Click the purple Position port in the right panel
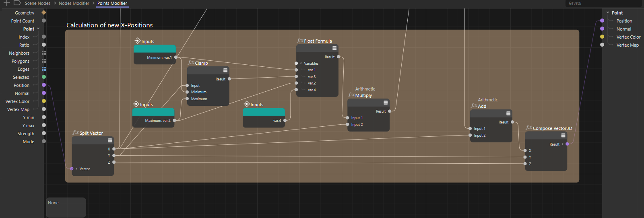This screenshot has height=218, width=644. (602, 21)
